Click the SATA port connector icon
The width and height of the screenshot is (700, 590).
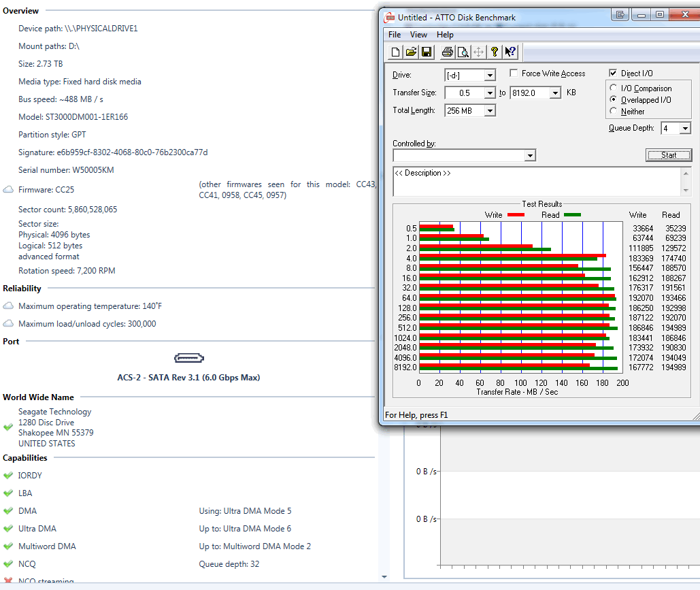pyautogui.click(x=188, y=358)
